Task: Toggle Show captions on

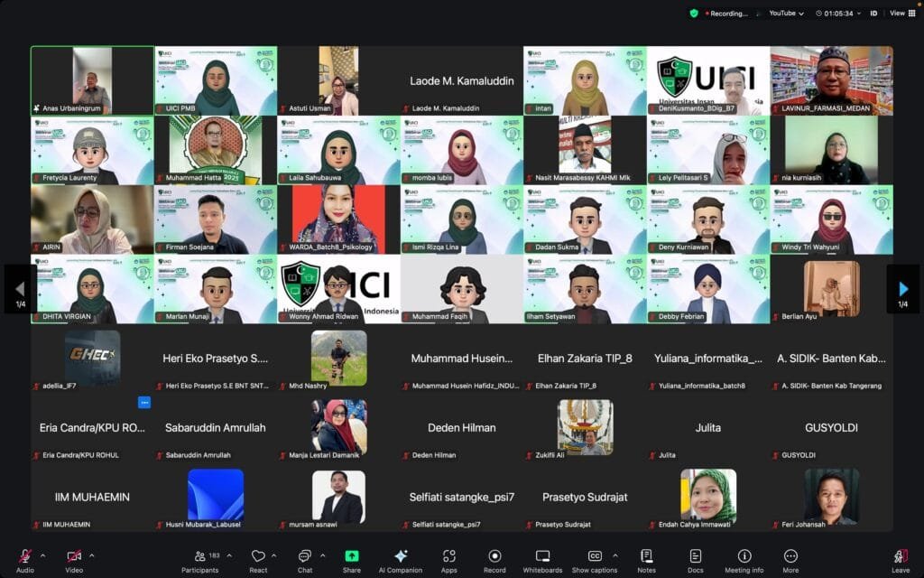Action: [595, 560]
